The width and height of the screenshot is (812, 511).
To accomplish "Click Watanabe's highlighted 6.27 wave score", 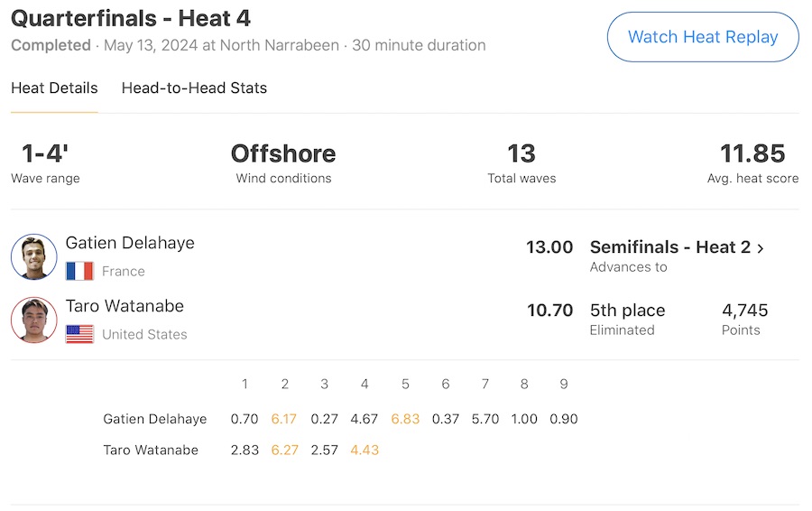I will point(284,450).
